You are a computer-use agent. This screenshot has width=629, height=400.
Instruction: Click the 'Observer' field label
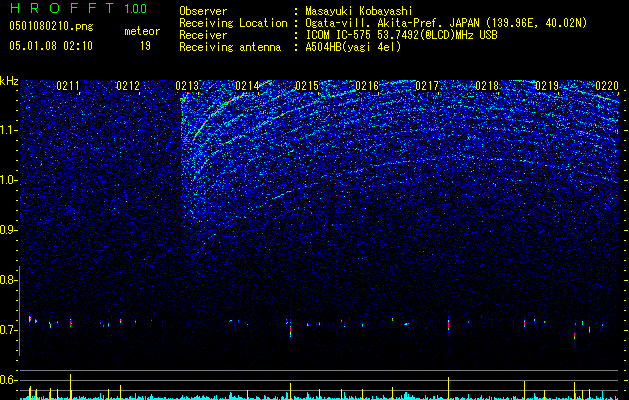pos(203,11)
